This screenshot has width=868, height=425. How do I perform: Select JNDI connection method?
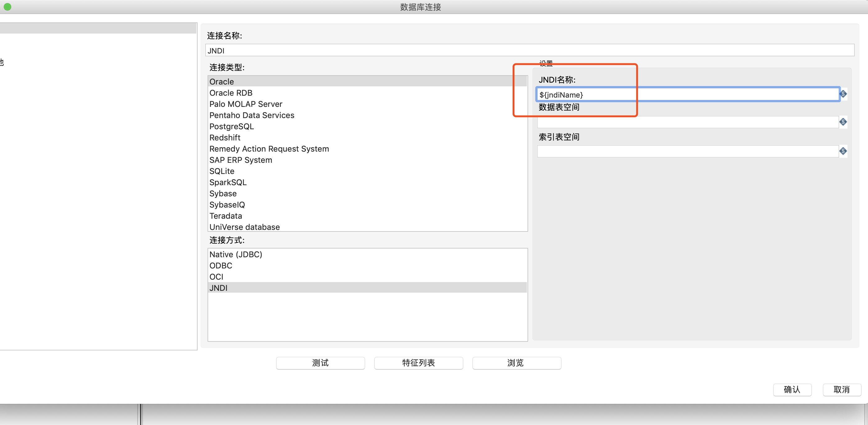click(218, 288)
